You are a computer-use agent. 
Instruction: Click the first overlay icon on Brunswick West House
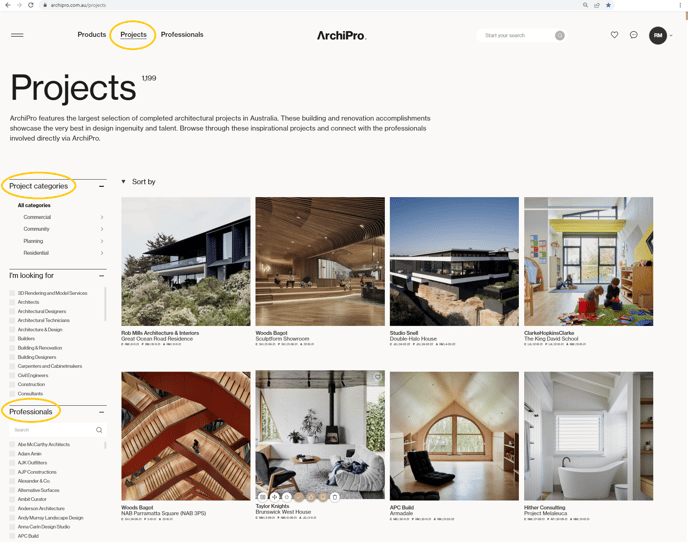[x=262, y=497]
